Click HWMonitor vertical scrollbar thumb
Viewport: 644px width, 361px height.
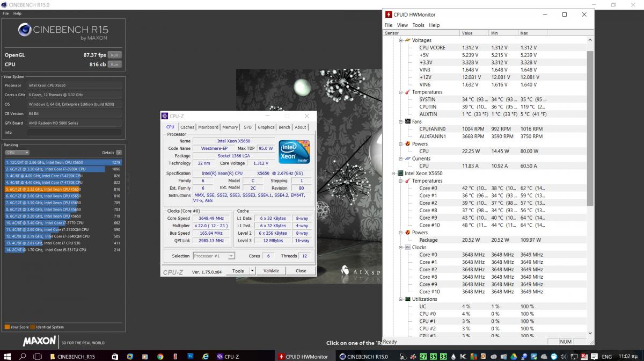pos(590,129)
